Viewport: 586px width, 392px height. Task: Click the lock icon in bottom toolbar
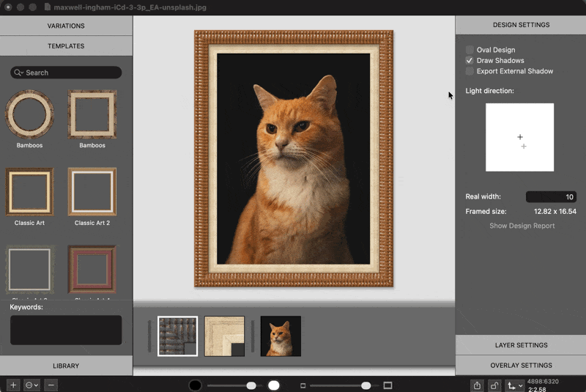(x=495, y=385)
